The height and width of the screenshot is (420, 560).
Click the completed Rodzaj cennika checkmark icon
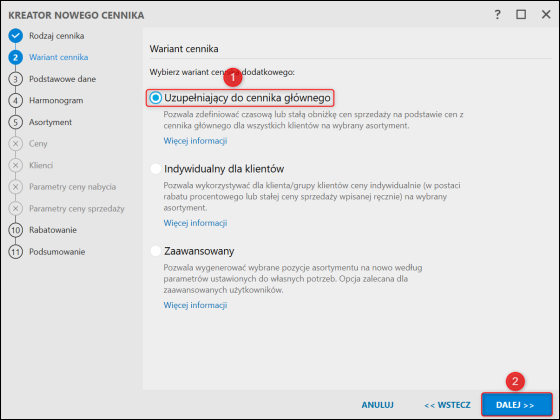15,36
